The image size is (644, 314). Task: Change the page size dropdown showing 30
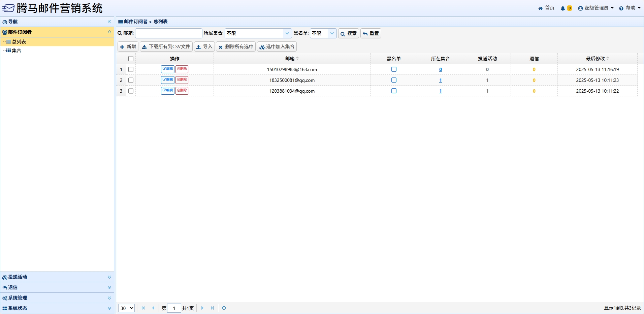[126, 308]
